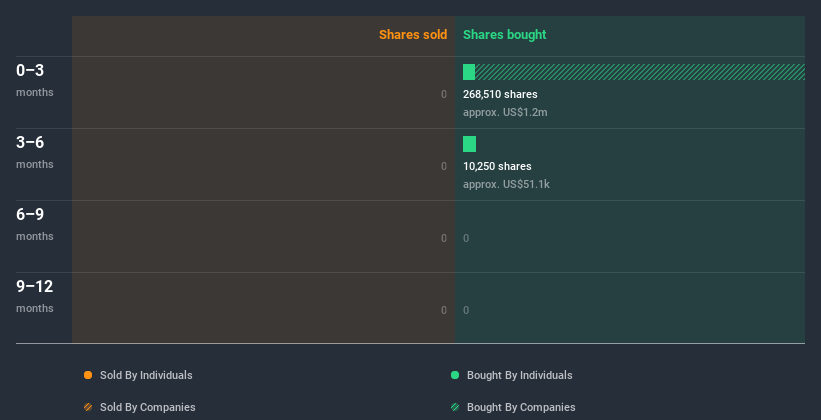Click shares sold zero in 6–9 months row
Image resolution: width=821 pixels, height=420 pixels.
coord(444,238)
